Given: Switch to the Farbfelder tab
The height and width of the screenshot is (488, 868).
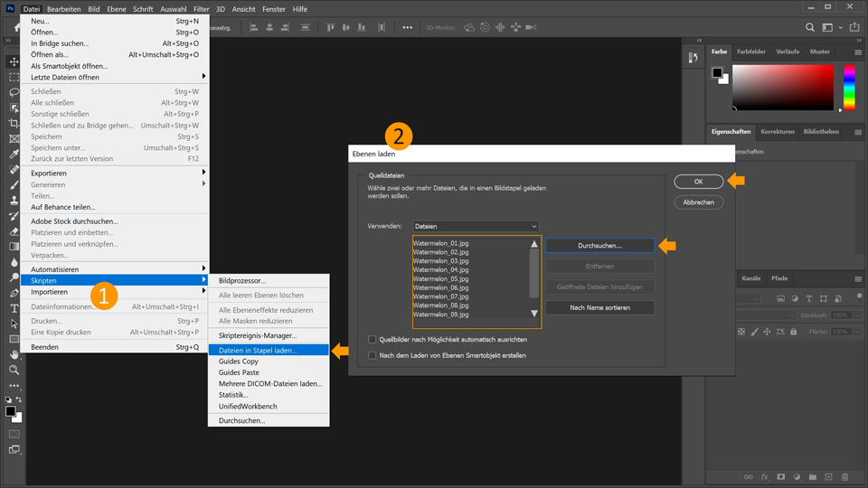Looking at the screenshot, I should (750, 52).
